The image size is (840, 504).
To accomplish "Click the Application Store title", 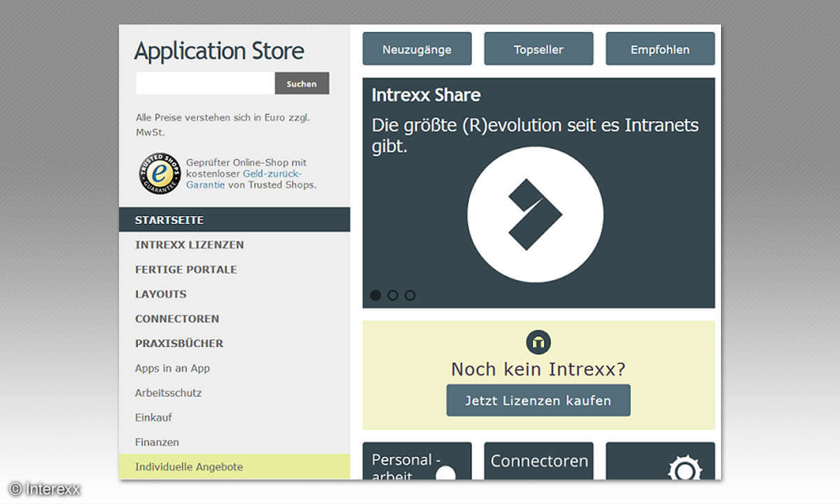I will tap(219, 51).
